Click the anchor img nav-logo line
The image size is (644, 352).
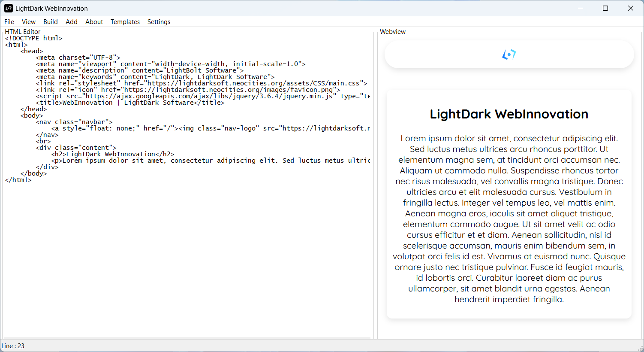coord(211,128)
